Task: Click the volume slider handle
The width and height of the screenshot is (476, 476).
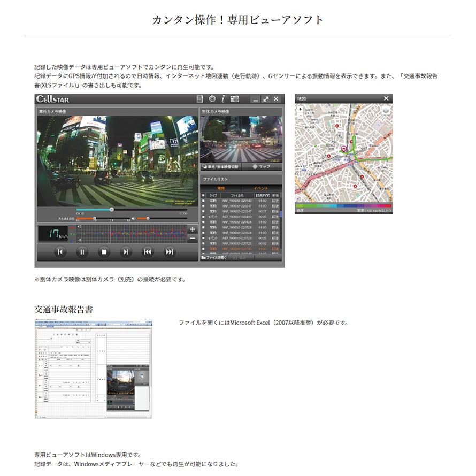Action: [x=148, y=218]
